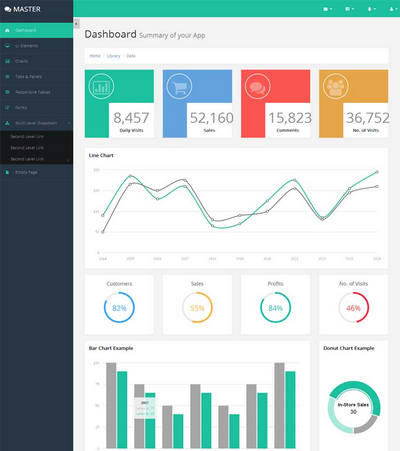Click the Customers label above 82% gauge
The height and width of the screenshot is (451, 400).
[x=119, y=284]
